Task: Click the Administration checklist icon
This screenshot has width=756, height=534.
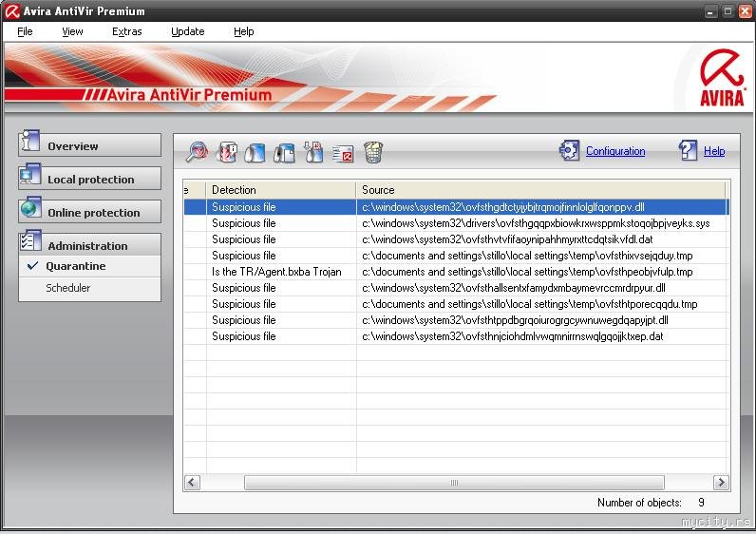Action: [x=30, y=240]
